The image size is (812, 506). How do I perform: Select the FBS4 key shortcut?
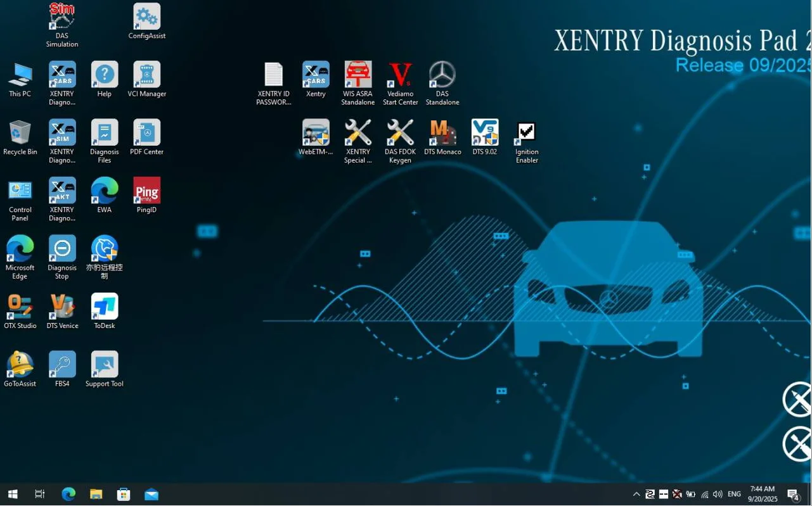(x=62, y=369)
